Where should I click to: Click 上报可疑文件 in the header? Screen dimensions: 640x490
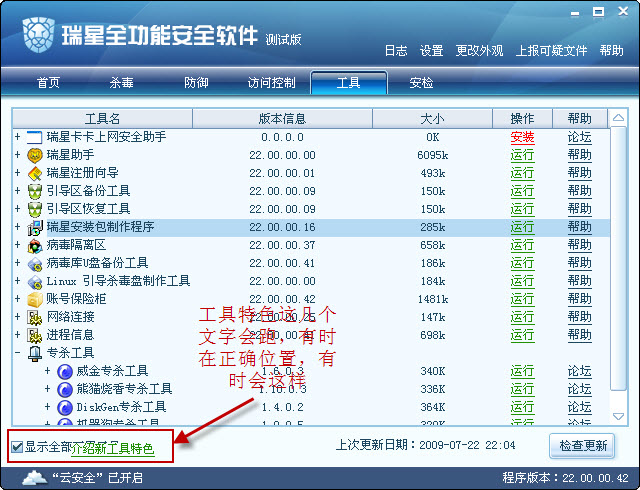(x=551, y=51)
